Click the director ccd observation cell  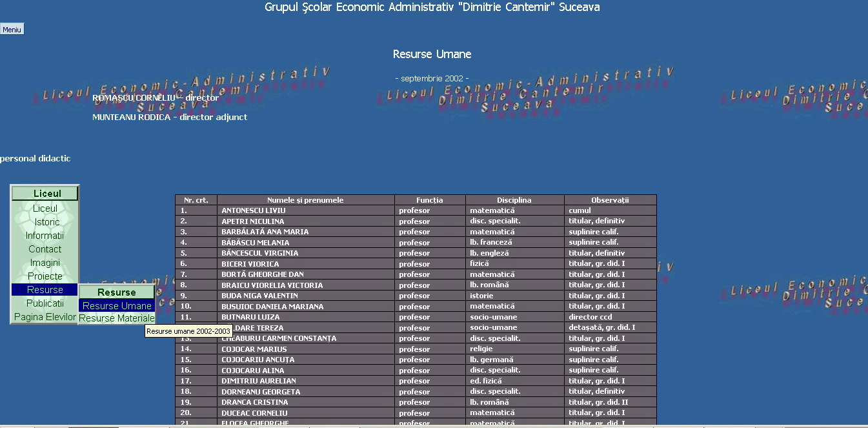[610, 317]
